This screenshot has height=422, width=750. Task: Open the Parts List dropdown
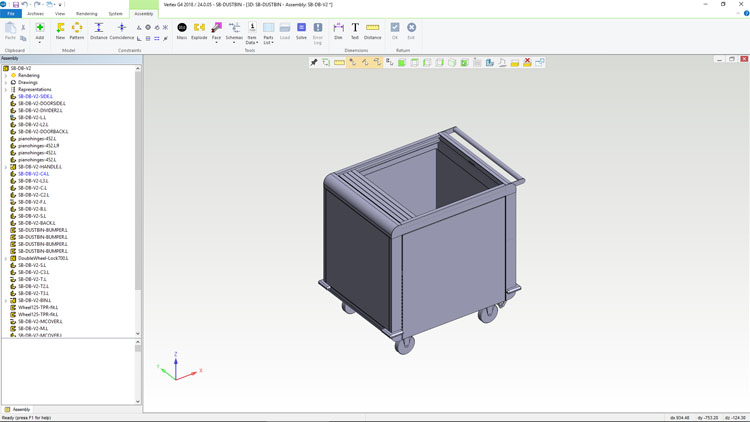(x=268, y=40)
